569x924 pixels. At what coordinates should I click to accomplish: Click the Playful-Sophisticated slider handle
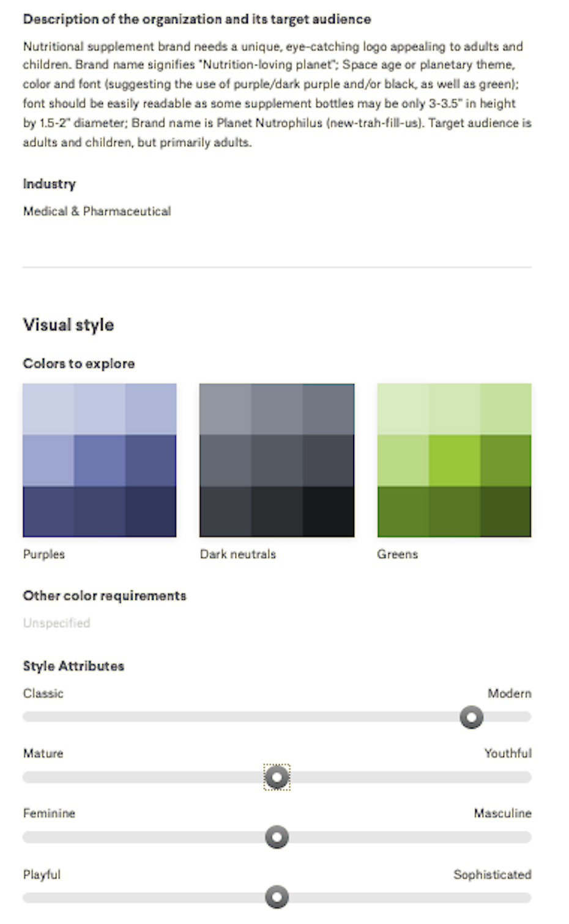click(277, 897)
